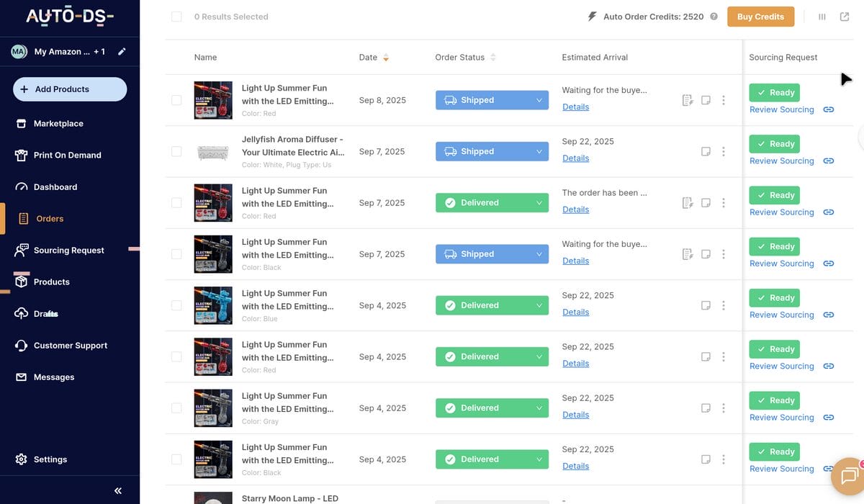Open the notes icon on the Jellyfish Aroma Diffuser row
This screenshot has width=864, height=504.
[706, 151]
